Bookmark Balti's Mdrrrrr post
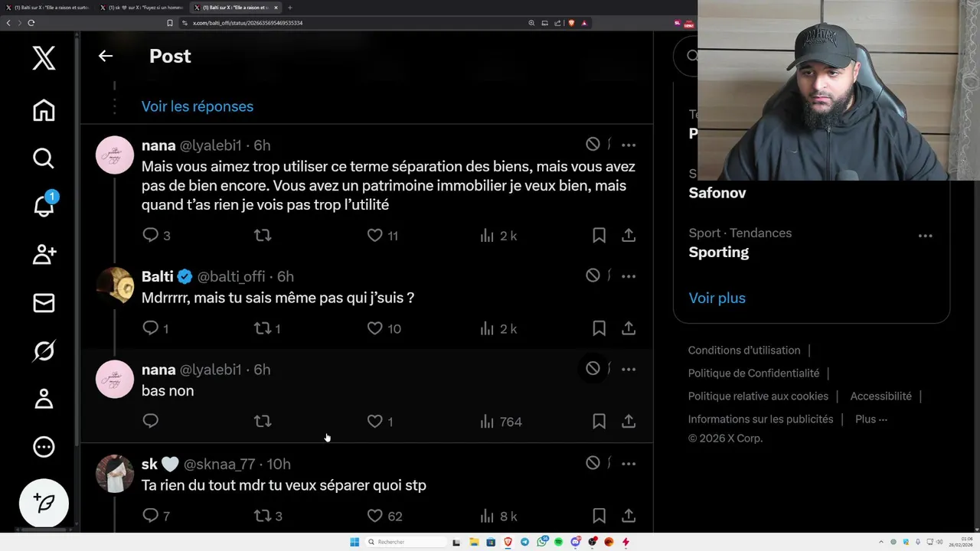 [599, 328]
